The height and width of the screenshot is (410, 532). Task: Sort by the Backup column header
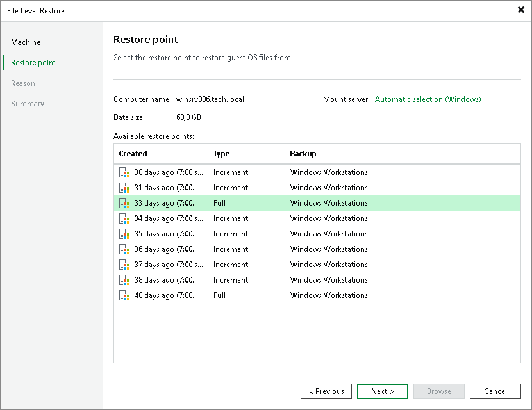pyautogui.click(x=303, y=154)
